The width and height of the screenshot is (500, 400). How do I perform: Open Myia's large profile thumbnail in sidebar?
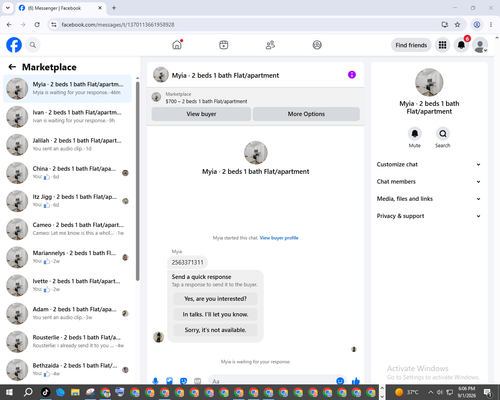[429, 82]
